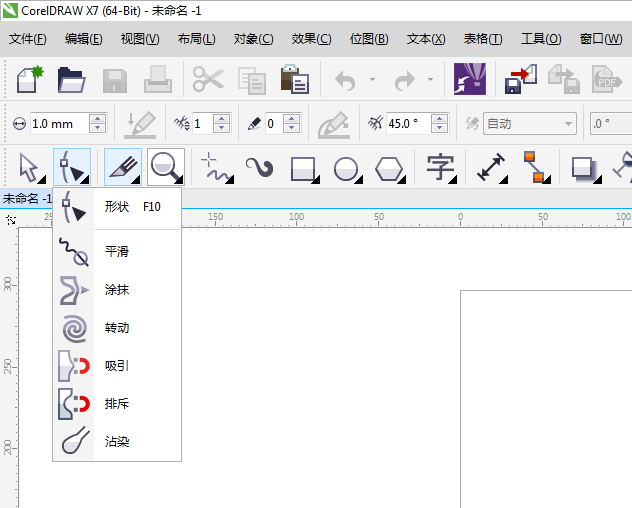Viewport: 632px width, 508px height.
Task: Choose the Shape (形状) tool in flyout
Action: (x=115, y=207)
